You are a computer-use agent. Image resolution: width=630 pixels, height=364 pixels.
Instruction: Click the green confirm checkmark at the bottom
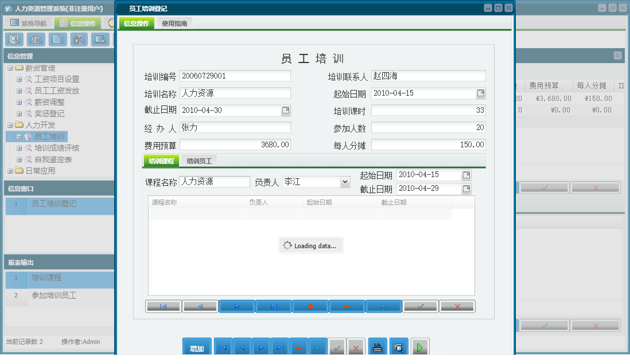[337, 346]
